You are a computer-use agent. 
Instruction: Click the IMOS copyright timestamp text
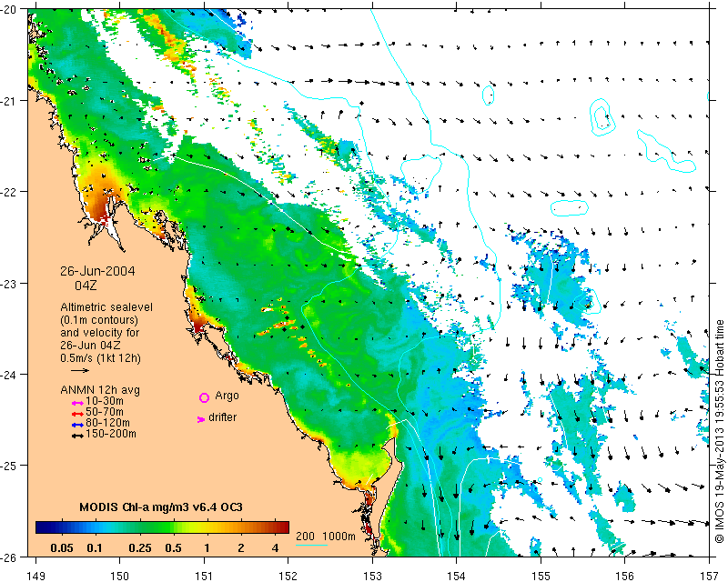point(719,431)
